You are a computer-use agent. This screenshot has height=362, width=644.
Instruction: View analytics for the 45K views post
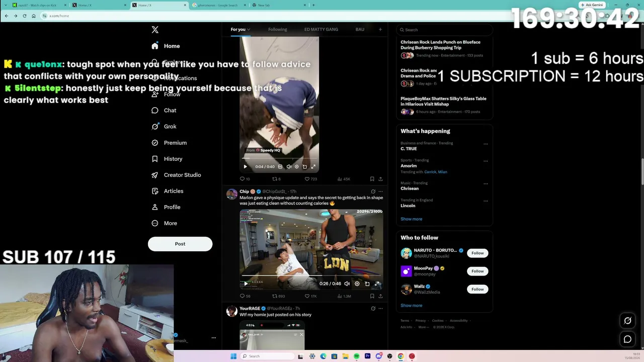pyautogui.click(x=344, y=179)
